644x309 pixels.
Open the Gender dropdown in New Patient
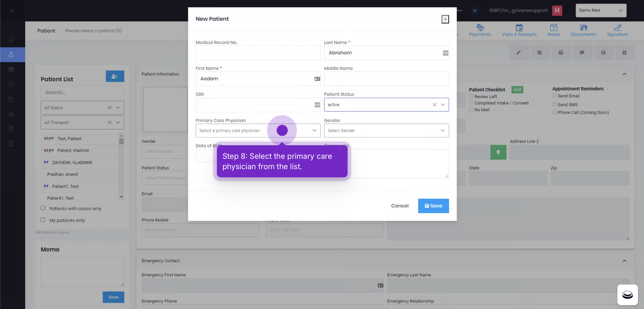[386, 131]
